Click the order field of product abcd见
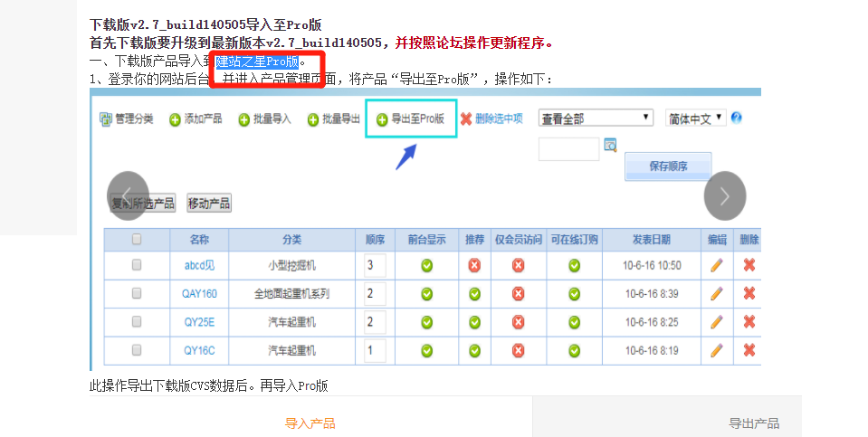Image resolution: width=868 pixels, height=437 pixels. click(x=375, y=265)
